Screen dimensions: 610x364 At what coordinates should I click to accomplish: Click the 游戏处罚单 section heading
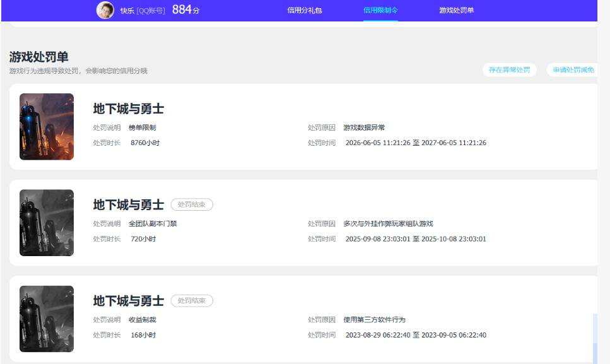pyautogui.click(x=38, y=57)
